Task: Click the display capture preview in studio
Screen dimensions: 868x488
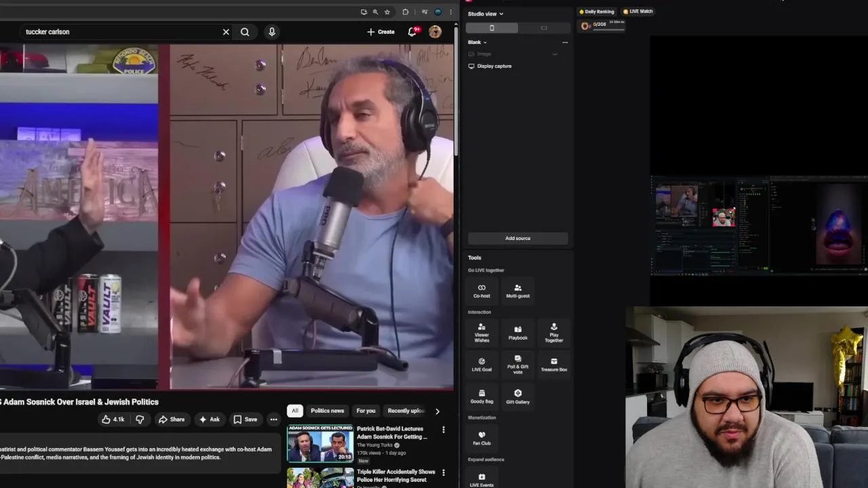Action: point(759,226)
